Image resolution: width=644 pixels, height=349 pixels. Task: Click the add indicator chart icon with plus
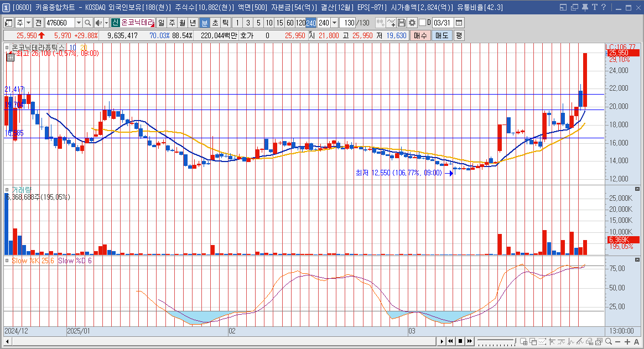pos(391,23)
